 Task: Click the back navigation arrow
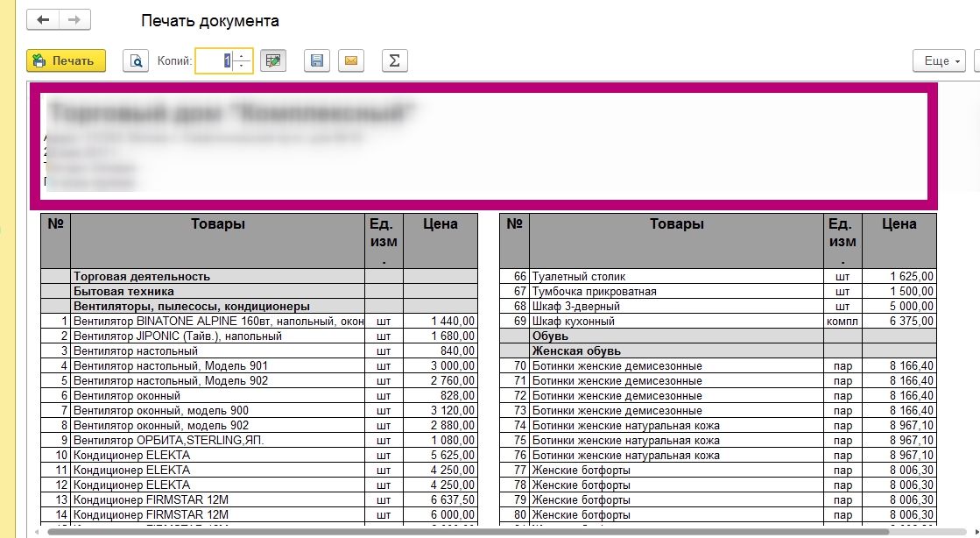click(43, 20)
